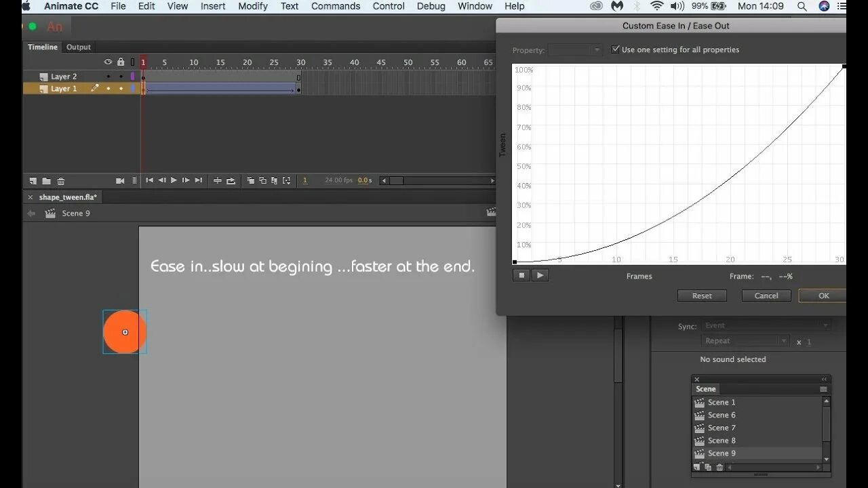This screenshot has width=868, height=488.
Task: Click the Scene list scroll down arrow
Action: (826, 459)
